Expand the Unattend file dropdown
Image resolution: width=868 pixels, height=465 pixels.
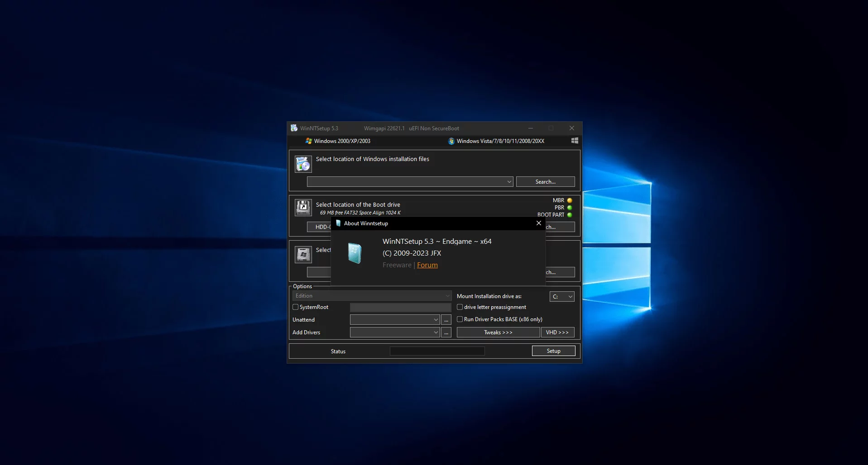(436, 320)
